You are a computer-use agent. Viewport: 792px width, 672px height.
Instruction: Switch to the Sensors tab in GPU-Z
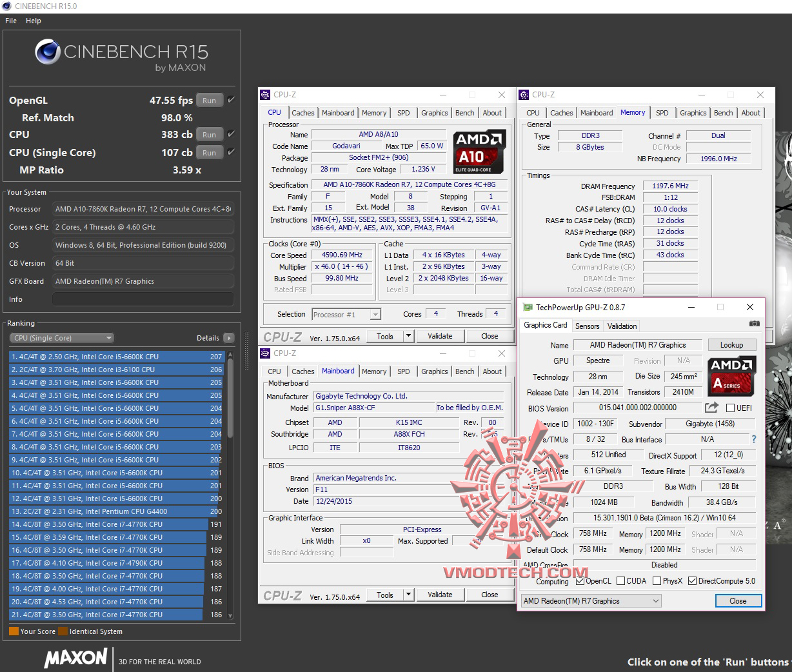[x=588, y=326]
